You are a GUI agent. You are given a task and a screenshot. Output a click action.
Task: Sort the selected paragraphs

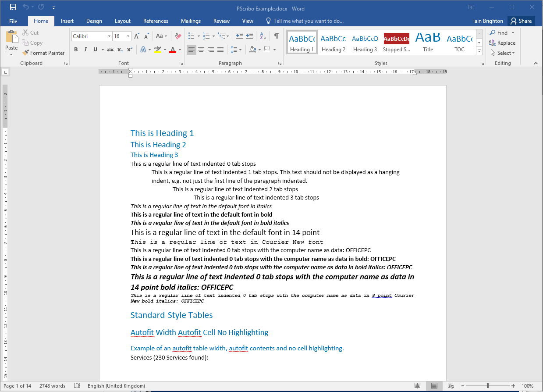tap(263, 36)
